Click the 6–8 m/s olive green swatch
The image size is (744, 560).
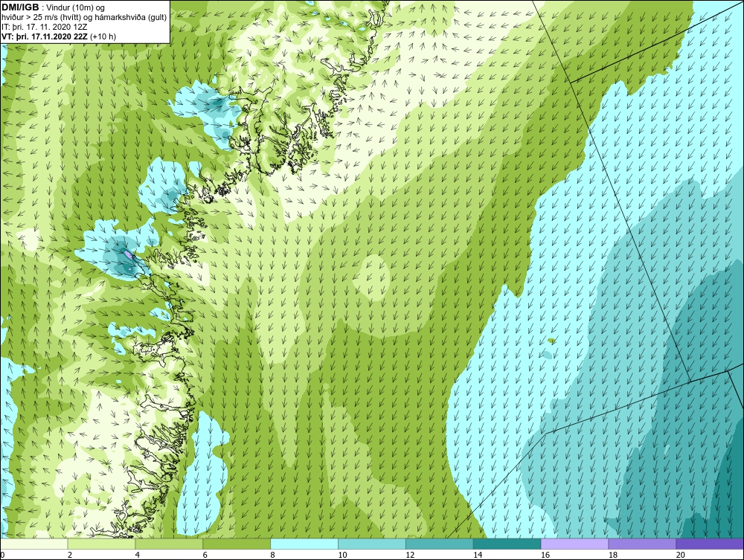pos(237,544)
